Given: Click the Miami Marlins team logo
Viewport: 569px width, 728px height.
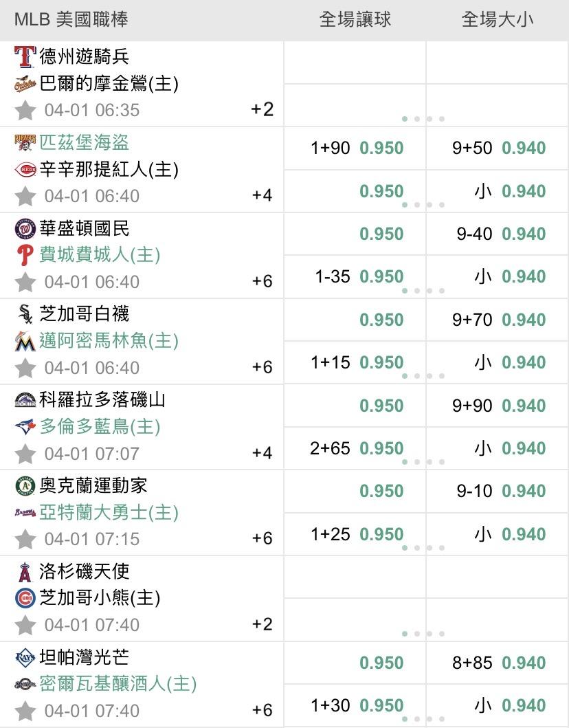Looking at the screenshot, I should point(25,341).
